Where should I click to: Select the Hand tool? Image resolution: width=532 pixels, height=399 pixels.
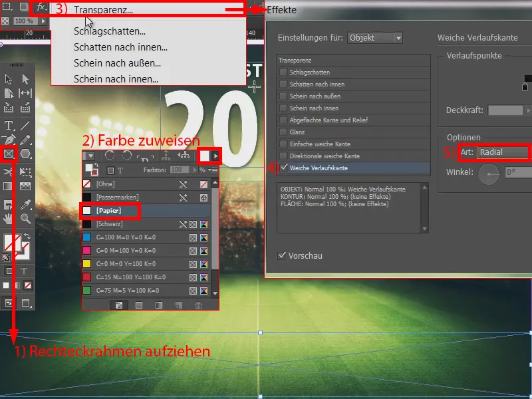9,219
